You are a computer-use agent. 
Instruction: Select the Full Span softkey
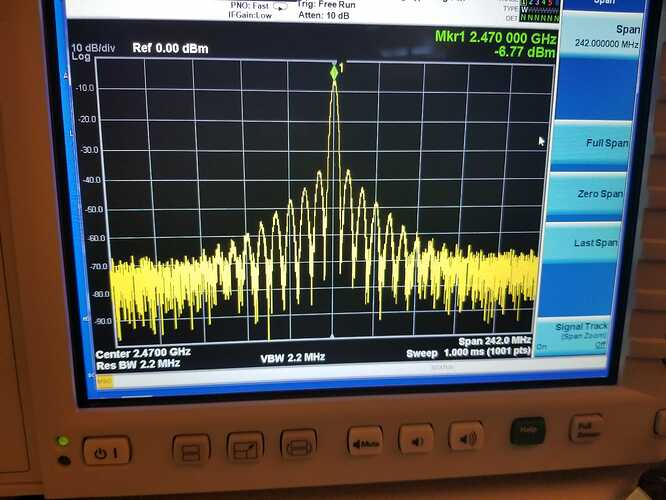592,144
